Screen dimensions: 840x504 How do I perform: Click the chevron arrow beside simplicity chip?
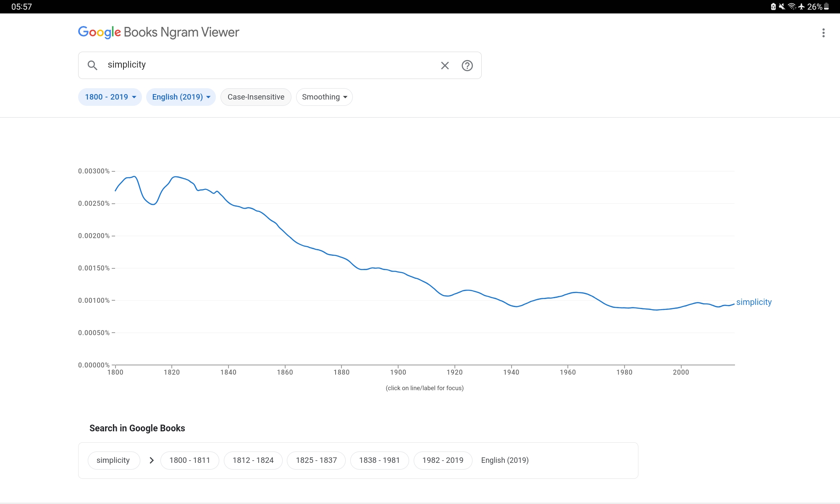point(152,460)
